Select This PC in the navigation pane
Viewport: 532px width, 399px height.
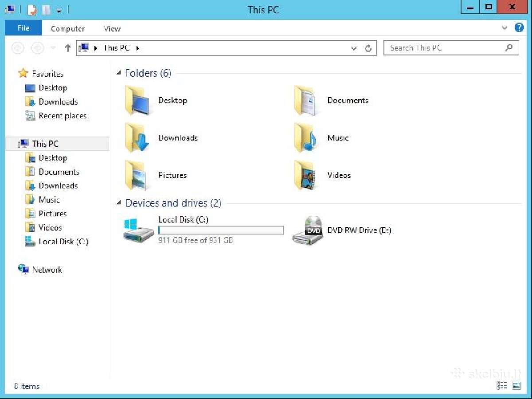pos(57,144)
